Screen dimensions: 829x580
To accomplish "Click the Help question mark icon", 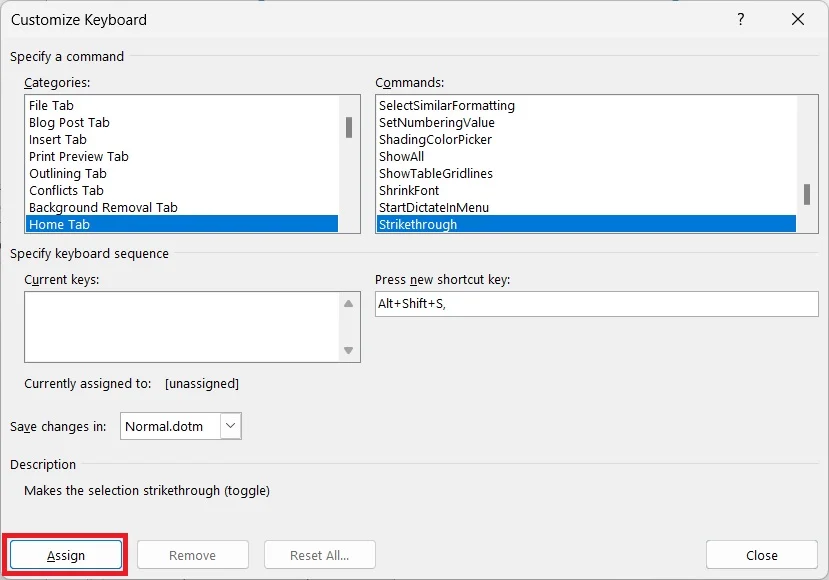I will tap(740, 19).
